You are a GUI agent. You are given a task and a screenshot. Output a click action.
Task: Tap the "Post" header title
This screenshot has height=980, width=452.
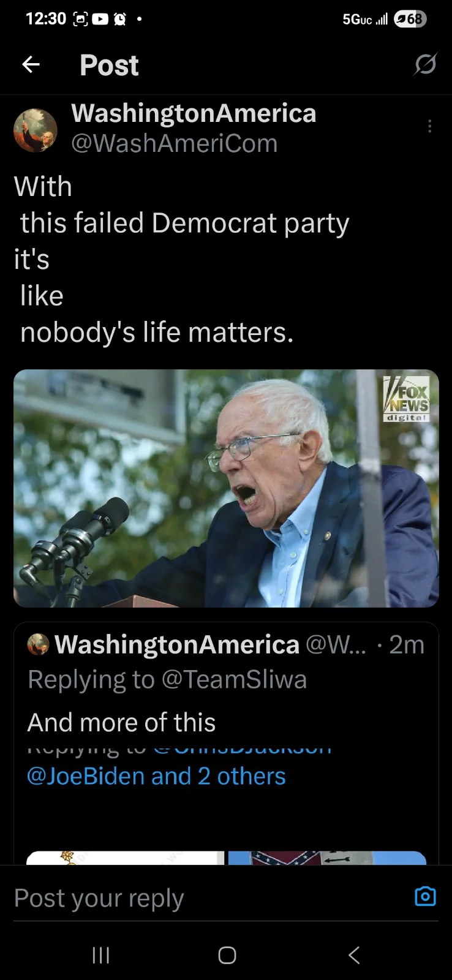click(x=109, y=65)
